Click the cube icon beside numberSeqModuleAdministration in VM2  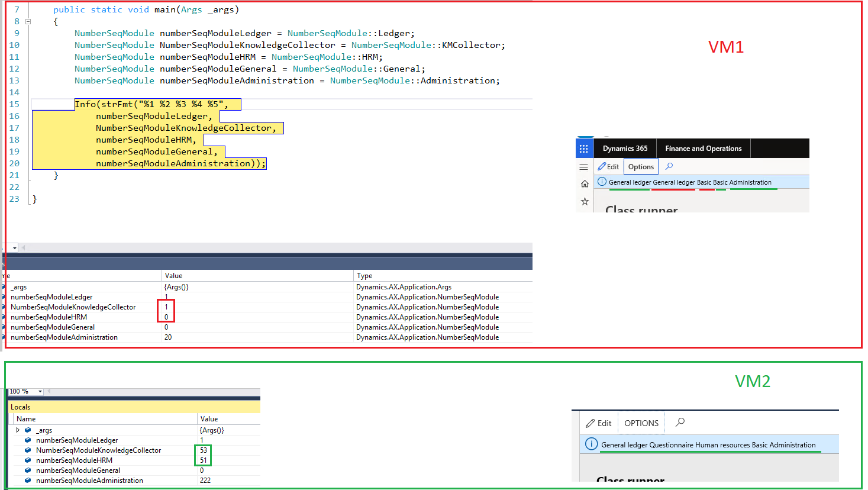click(x=28, y=481)
